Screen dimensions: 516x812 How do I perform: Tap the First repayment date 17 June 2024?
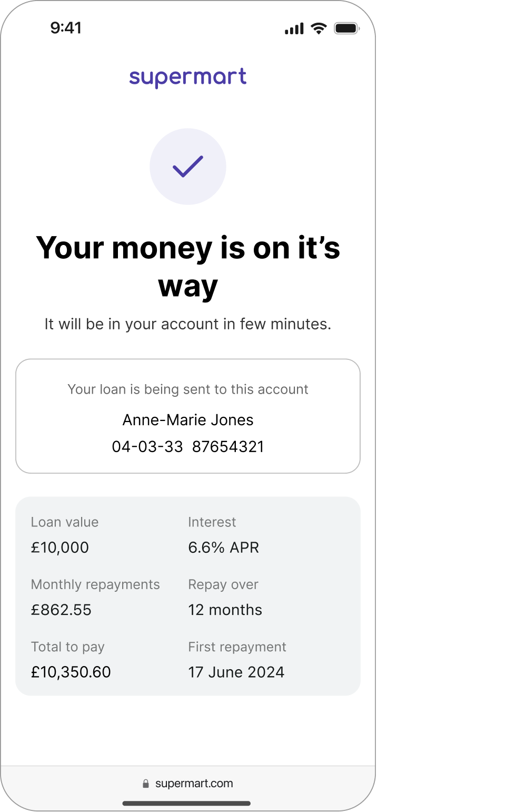coord(236,672)
